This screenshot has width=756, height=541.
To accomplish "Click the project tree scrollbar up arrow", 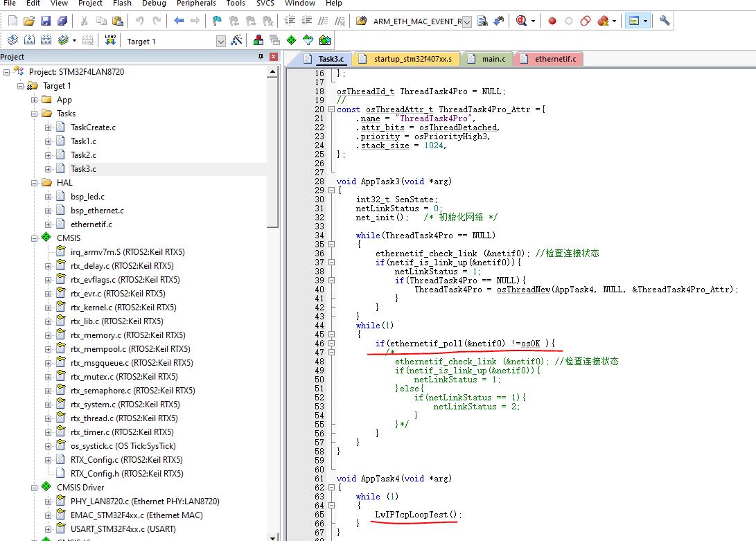I will (273, 72).
